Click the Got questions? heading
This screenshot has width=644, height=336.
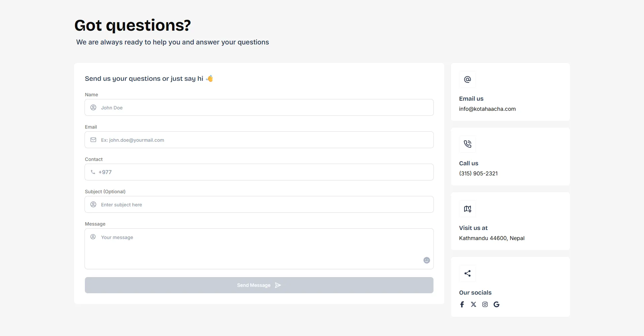pos(133,26)
